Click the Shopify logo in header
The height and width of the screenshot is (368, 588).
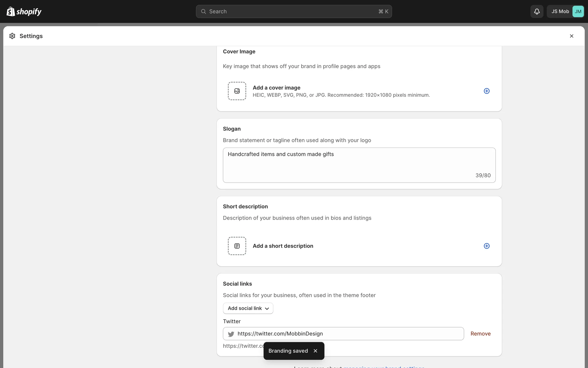point(24,11)
